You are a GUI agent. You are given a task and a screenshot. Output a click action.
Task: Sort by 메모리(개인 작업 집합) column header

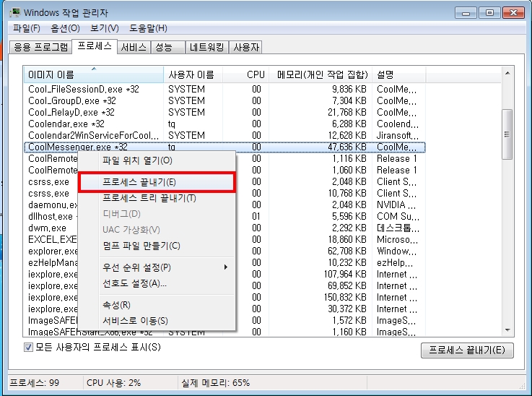tap(322, 74)
